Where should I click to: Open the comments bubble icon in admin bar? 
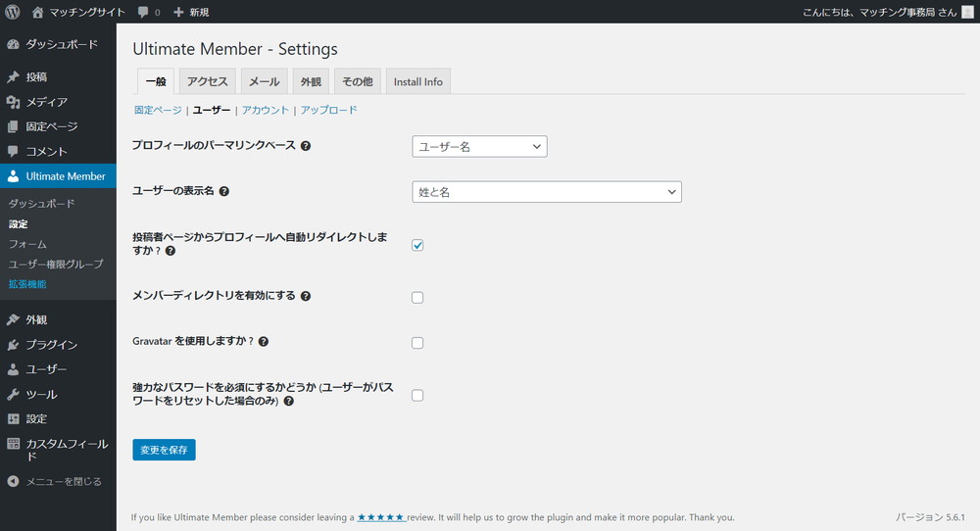click(x=143, y=13)
